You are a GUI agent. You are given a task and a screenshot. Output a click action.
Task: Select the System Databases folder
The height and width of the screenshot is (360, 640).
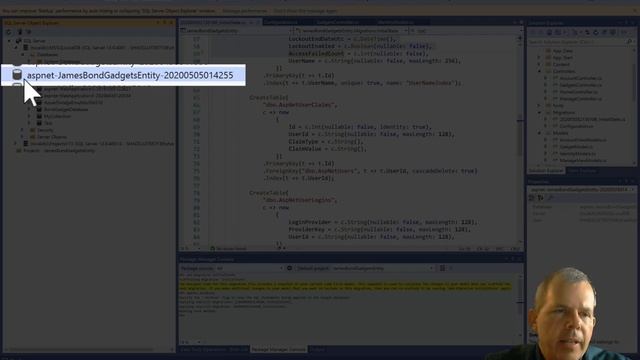click(x=62, y=61)
